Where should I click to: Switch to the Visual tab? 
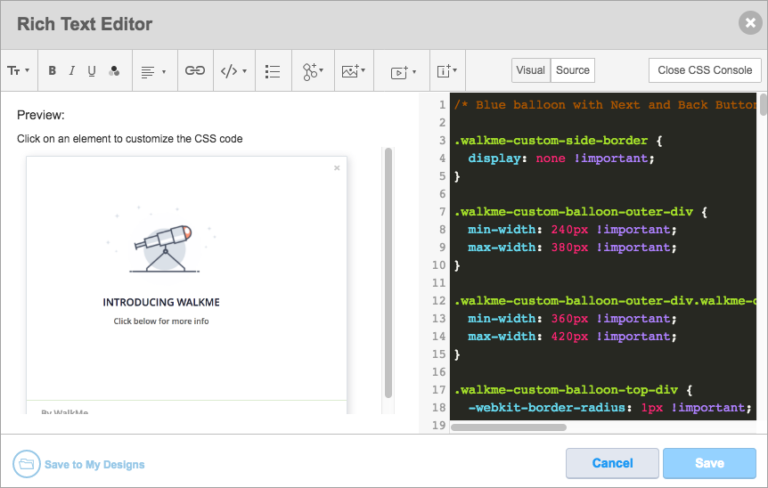pos(530,71)
